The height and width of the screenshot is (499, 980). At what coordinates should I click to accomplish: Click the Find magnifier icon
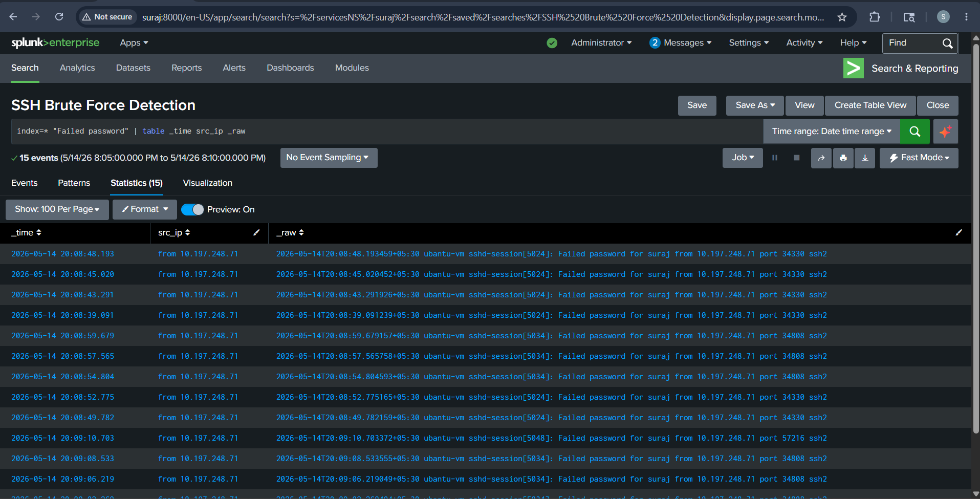point(947,44)
